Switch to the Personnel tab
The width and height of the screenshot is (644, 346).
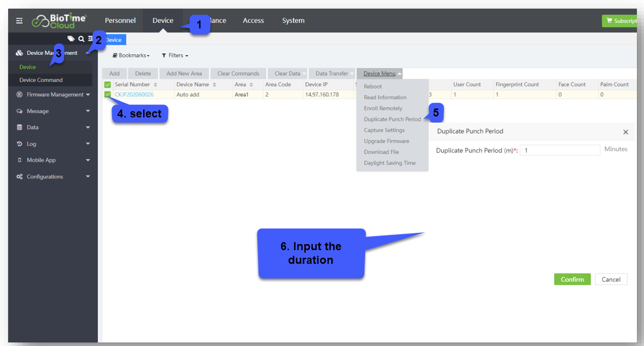[x=120, y=21]
